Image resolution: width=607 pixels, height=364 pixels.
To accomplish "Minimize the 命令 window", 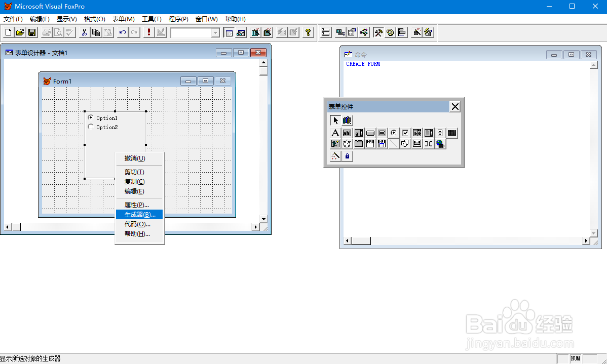I will (554, 55).
